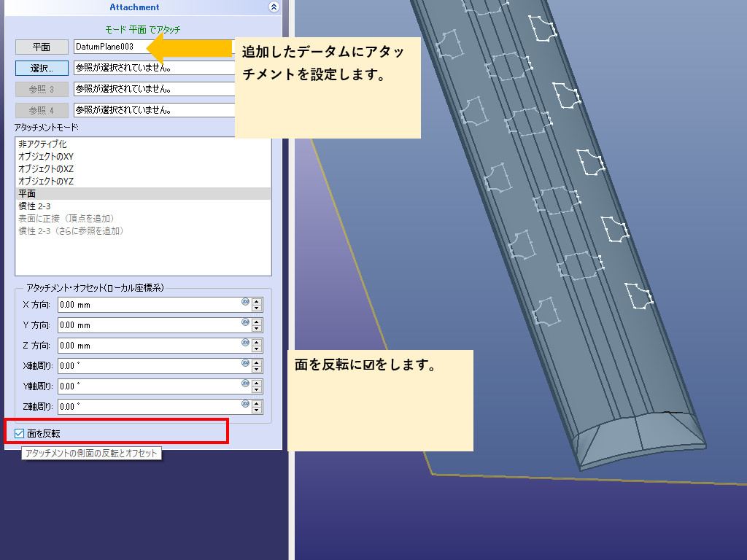
Task: Choose オブジェクトのYZ in mode list
Action: coord(46,182)
